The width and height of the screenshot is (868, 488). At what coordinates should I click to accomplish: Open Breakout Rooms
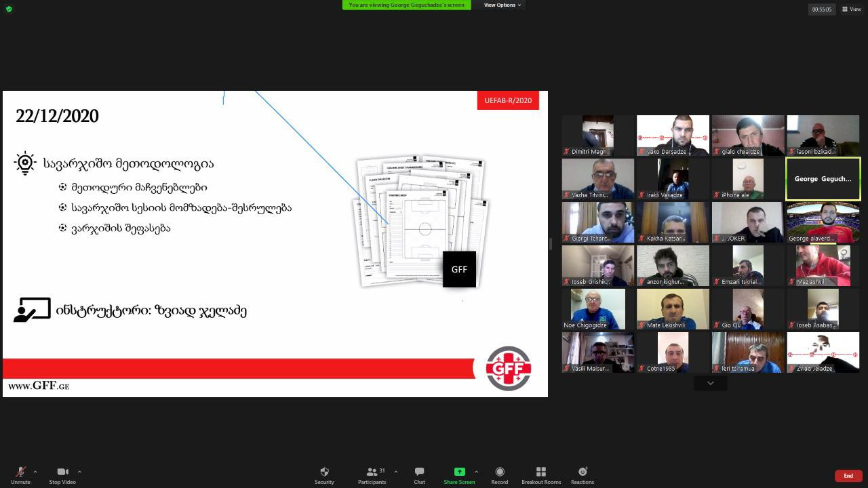[x=541, y=472]
